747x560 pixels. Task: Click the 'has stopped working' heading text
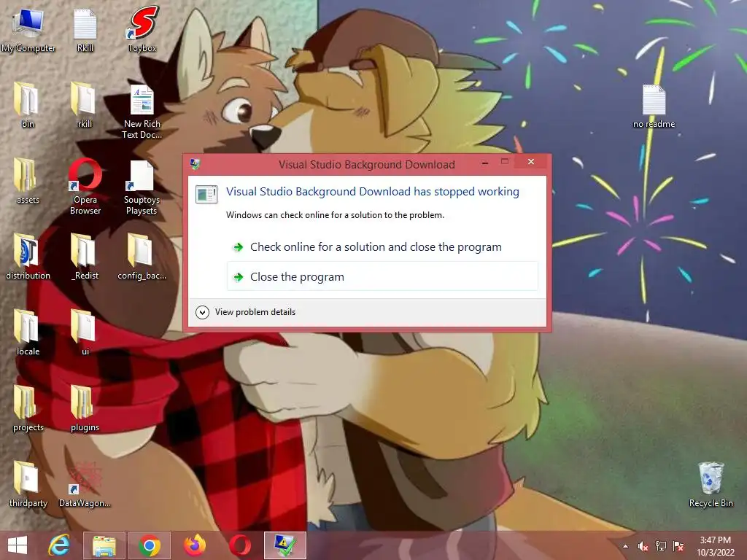(x=373, y=192)
